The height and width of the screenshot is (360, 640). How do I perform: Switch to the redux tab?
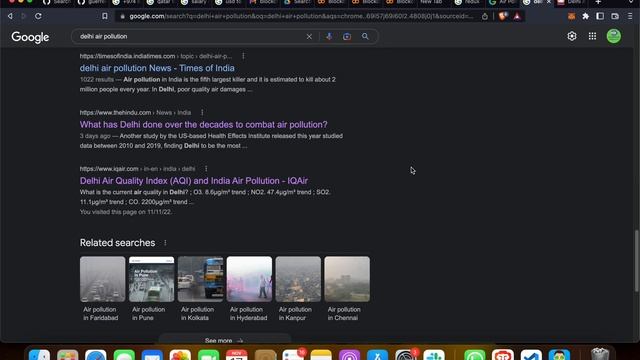coord(469,2)
